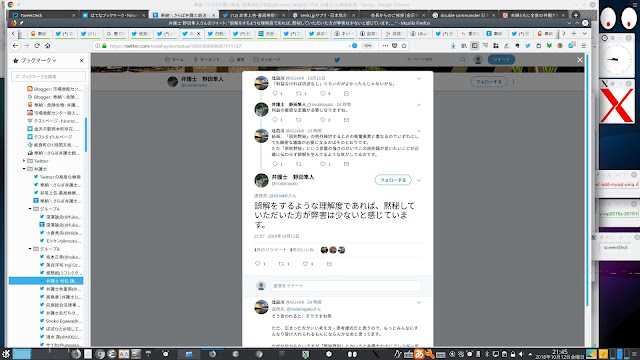
Task: Collapse the 弁護士 bookmarks folder
Action: tap(24, 169)
